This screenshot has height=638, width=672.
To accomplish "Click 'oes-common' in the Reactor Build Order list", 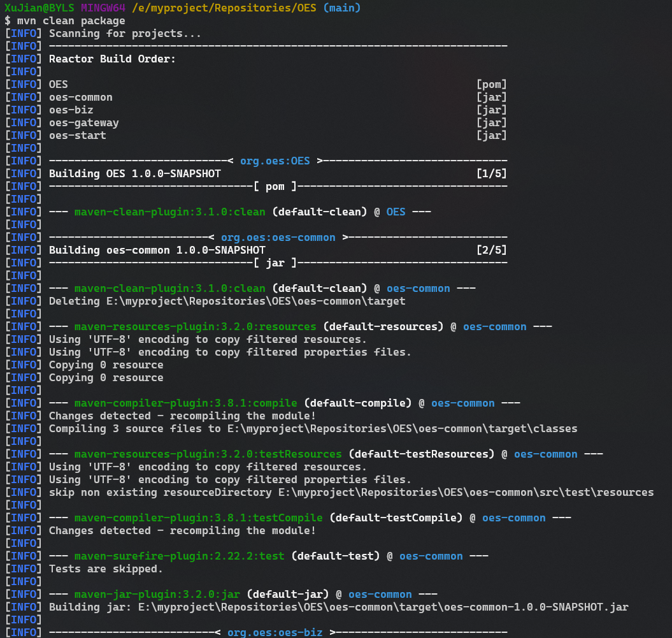I will click(x=80, y=98).
